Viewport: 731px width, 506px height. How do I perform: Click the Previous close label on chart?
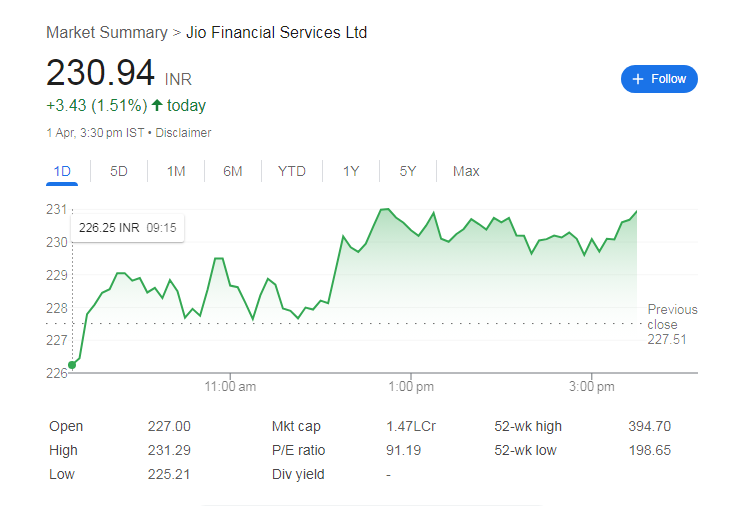tap(672, 317)
